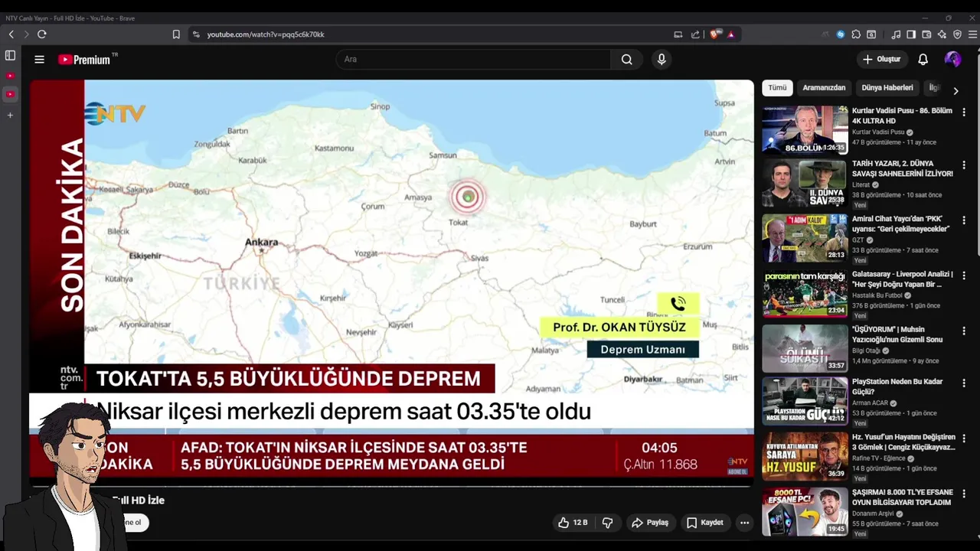The width and height of the screenshot is (980, 551).
Task: Open the music note playlist icon
Action: coord(896,34)
